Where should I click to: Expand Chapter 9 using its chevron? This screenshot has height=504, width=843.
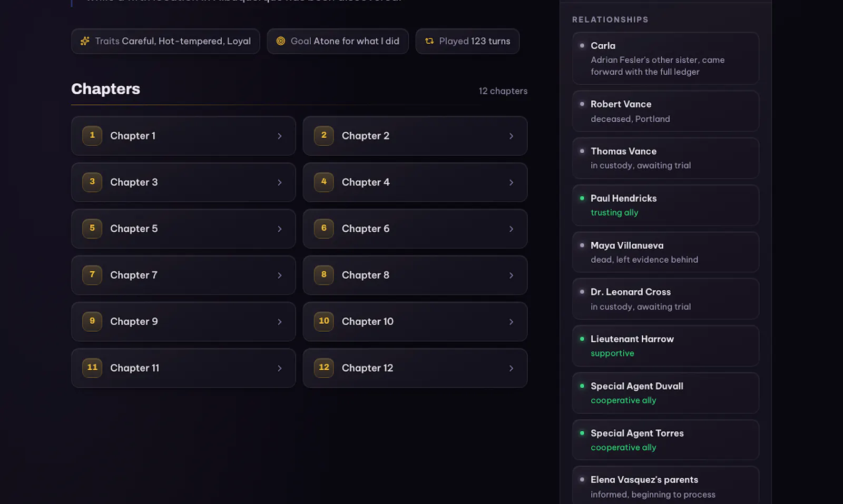pos(280,321)
